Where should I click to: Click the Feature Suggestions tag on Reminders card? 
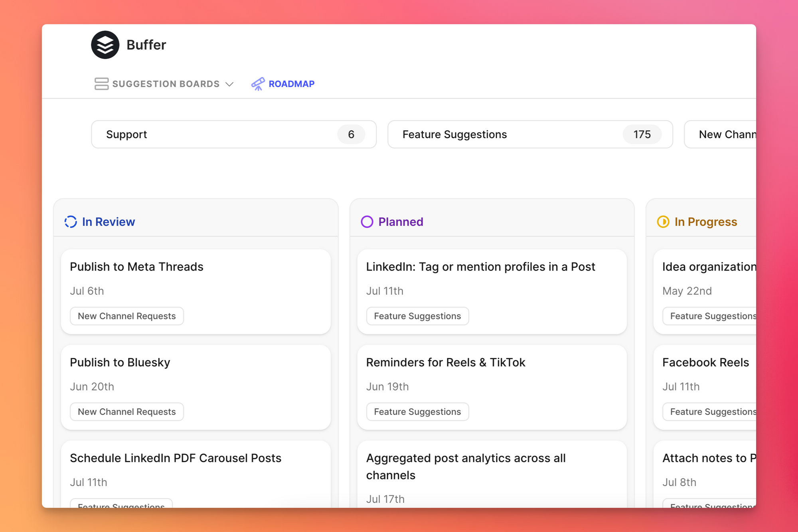[x=417, y=411]
